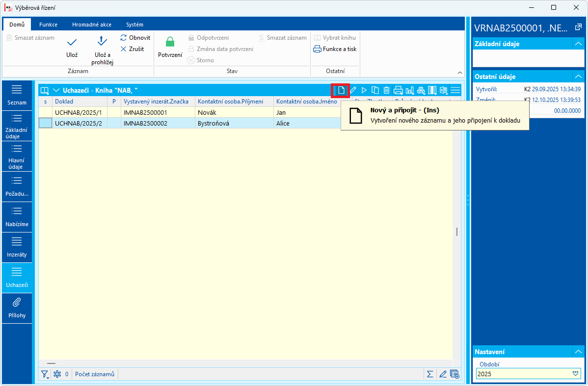The width and height of the screenshot is (588, 386).
Task: Click the s selection column header
Action: pos(45,102)
